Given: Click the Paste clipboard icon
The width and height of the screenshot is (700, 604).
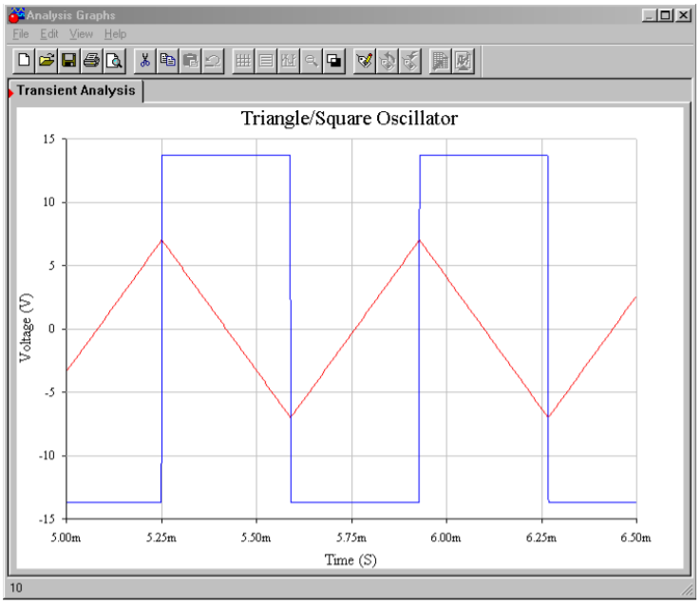Looking at the screenshot, I should [190, 61].
